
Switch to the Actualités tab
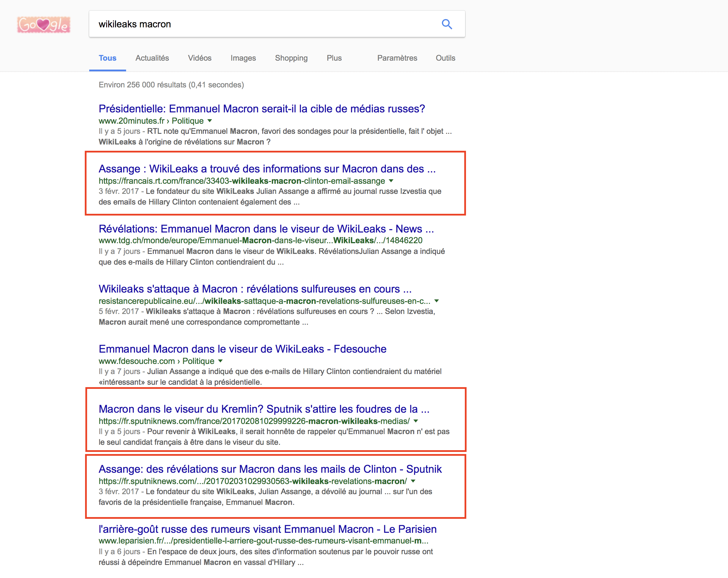pyautogui.click(x=152, y=58)
